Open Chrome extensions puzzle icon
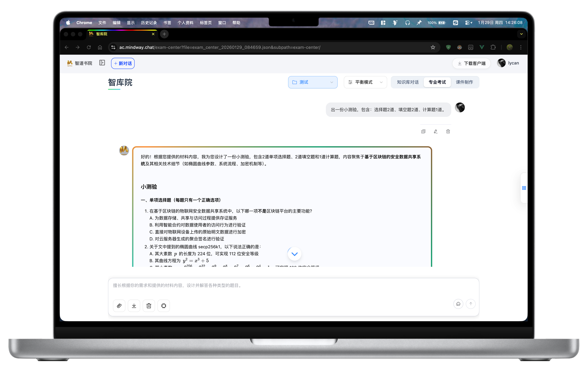 493,47
